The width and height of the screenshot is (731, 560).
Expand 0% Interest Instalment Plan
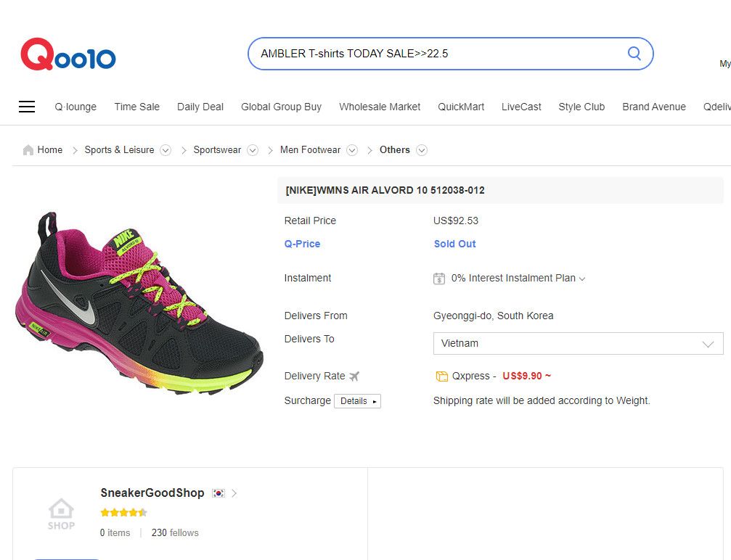point(518,278)
